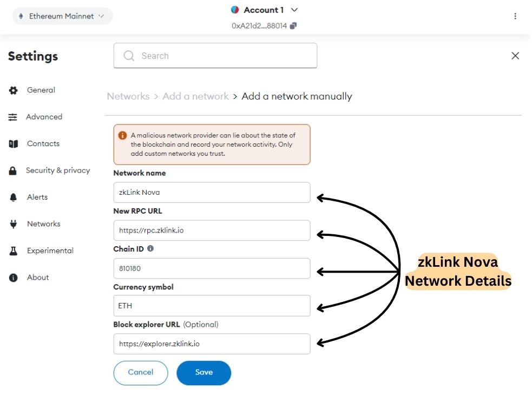
Task: Go back to Networks breadcrumb
Action: click(128, 96)
